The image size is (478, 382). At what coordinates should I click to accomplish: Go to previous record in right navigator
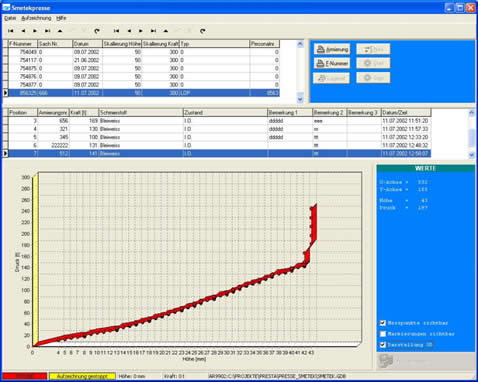pos(129,31)
